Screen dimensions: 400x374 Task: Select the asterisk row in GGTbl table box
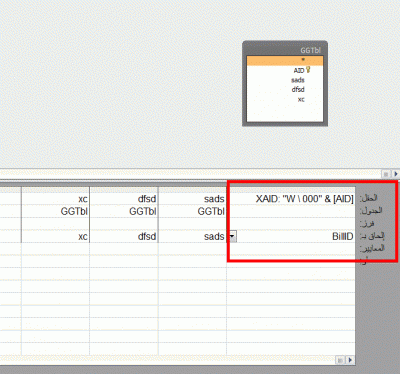point(285,60)
